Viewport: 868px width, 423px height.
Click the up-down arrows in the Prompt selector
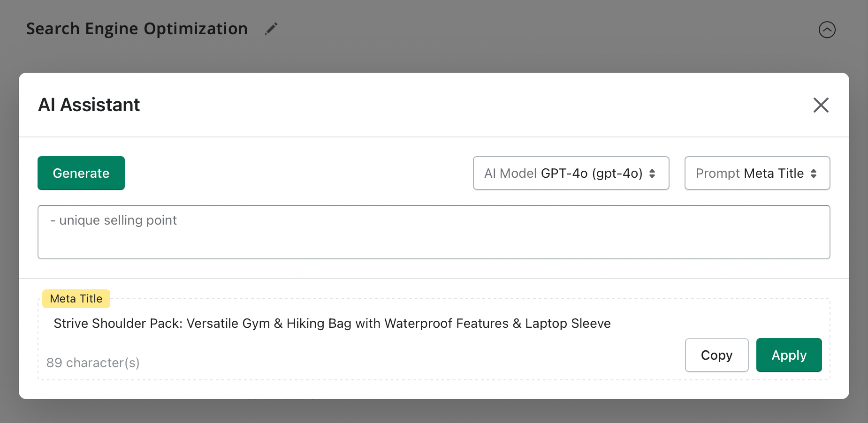point(814,174)
